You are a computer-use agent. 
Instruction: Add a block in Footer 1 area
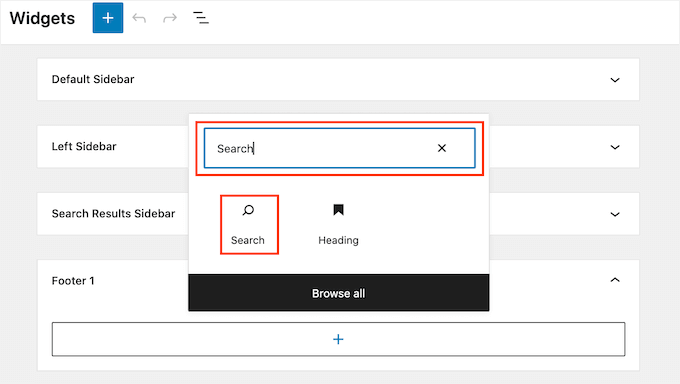(338, 339)
